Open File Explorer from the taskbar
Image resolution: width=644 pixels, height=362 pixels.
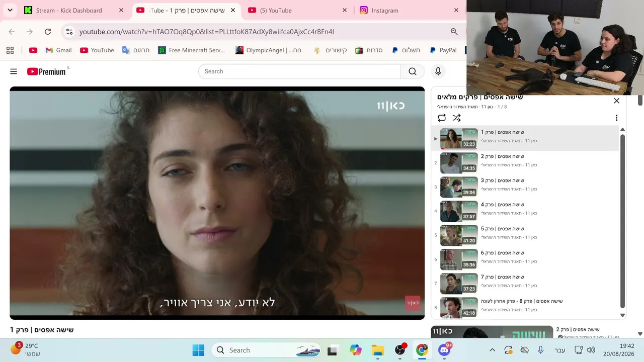click(378, 350)
